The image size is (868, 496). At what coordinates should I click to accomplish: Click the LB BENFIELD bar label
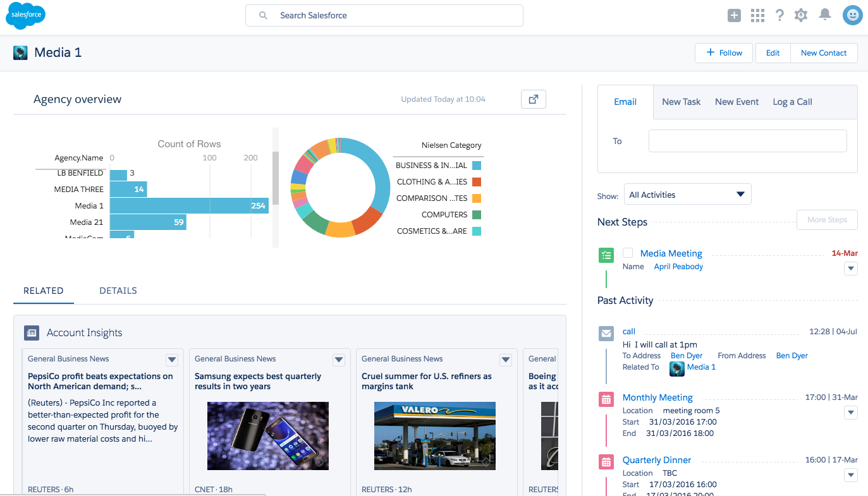[x=80, y=173]
